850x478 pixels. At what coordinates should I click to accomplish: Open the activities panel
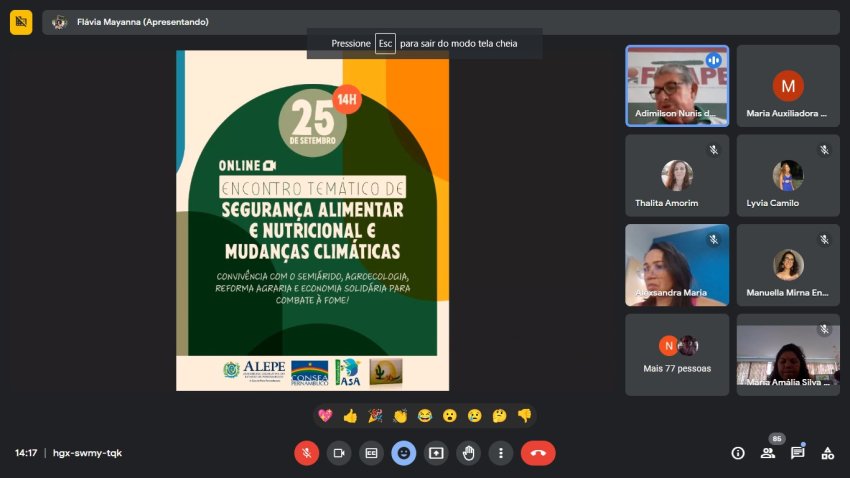[x=827, y=453]
